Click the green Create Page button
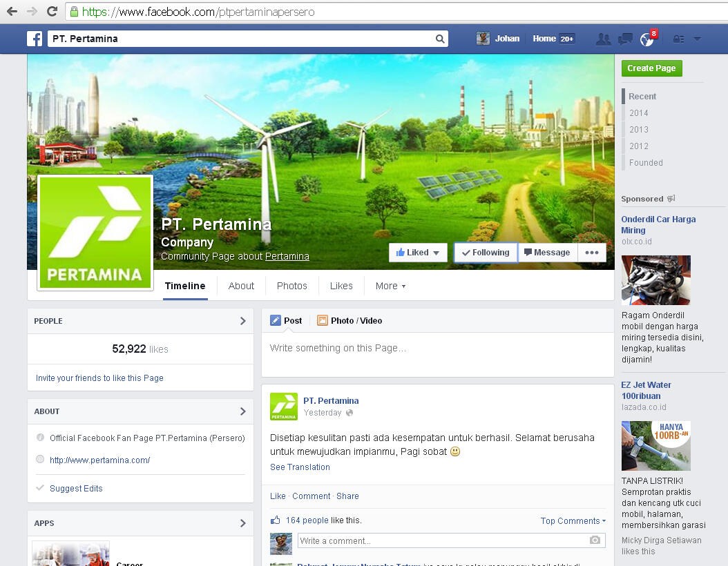This screenshot has width=728, height=566. point(652,68)
